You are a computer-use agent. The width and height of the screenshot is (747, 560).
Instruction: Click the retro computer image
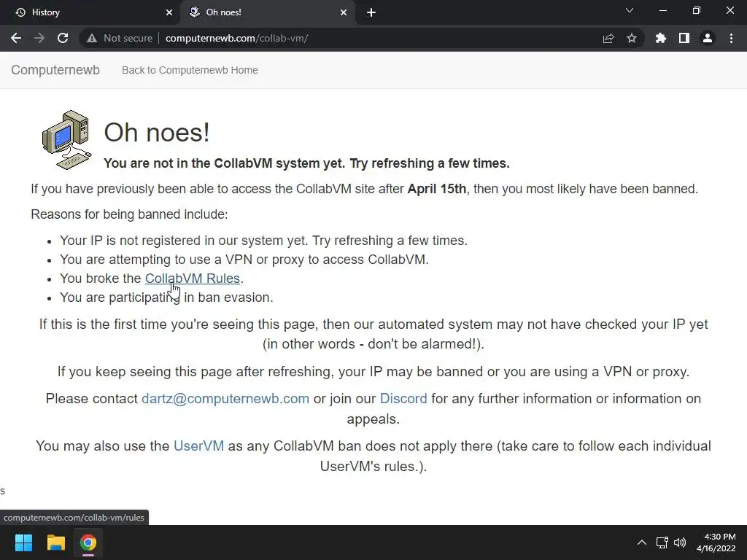click(x=66, y=140)
